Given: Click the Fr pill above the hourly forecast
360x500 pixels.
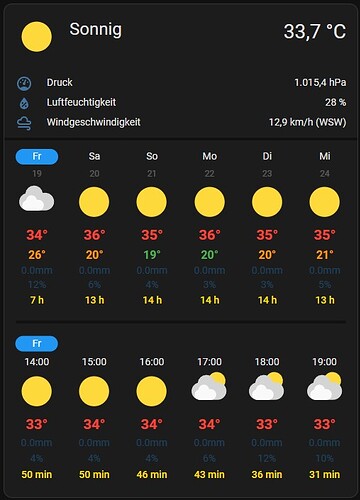Looking at the screenshot, I should [37, 343].
